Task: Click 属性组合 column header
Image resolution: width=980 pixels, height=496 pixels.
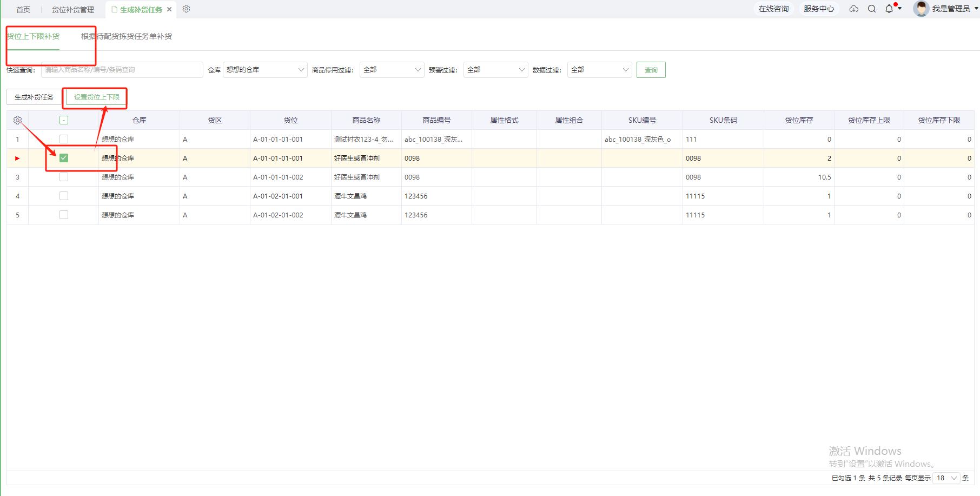Action: point(570,120)
